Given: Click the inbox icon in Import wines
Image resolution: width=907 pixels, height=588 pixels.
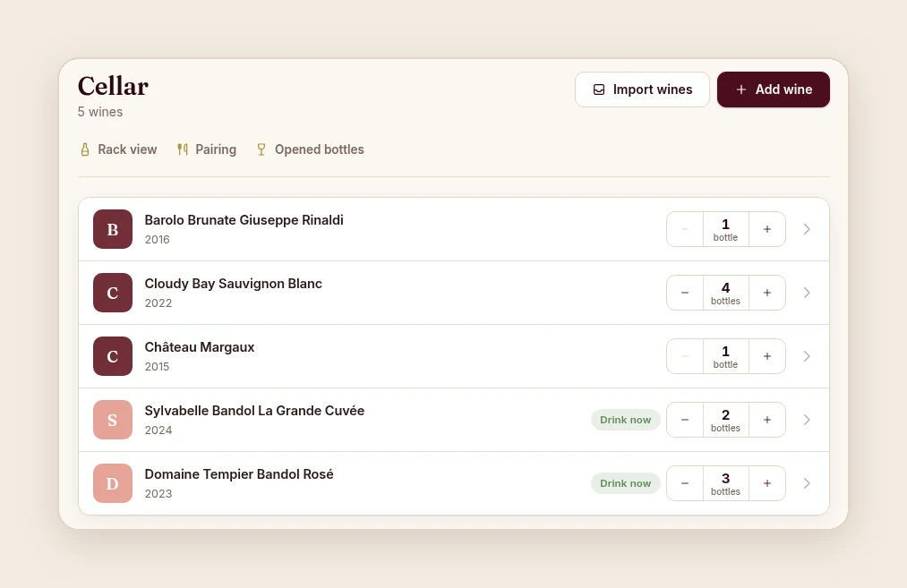Looking at the screenshot, I should 599,89.
